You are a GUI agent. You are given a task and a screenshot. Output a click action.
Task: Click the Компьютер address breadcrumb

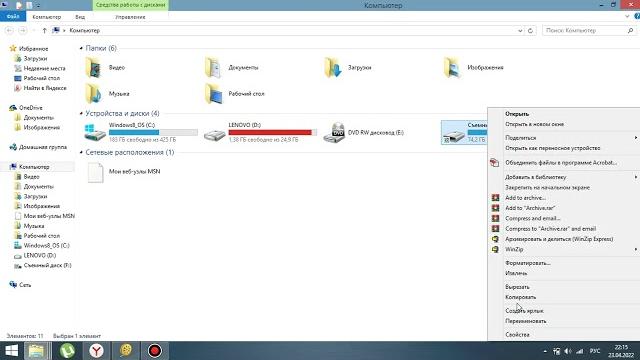click(x=84, y=31)
